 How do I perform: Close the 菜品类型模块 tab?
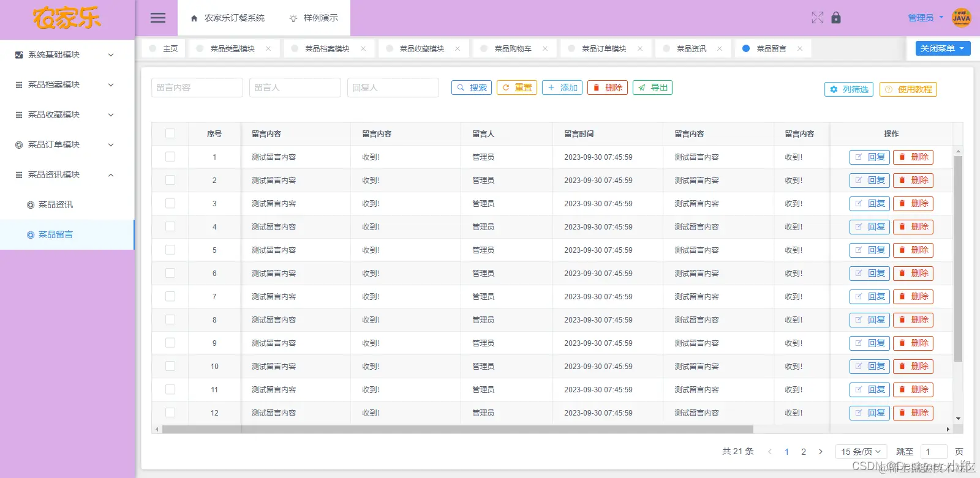268,49
